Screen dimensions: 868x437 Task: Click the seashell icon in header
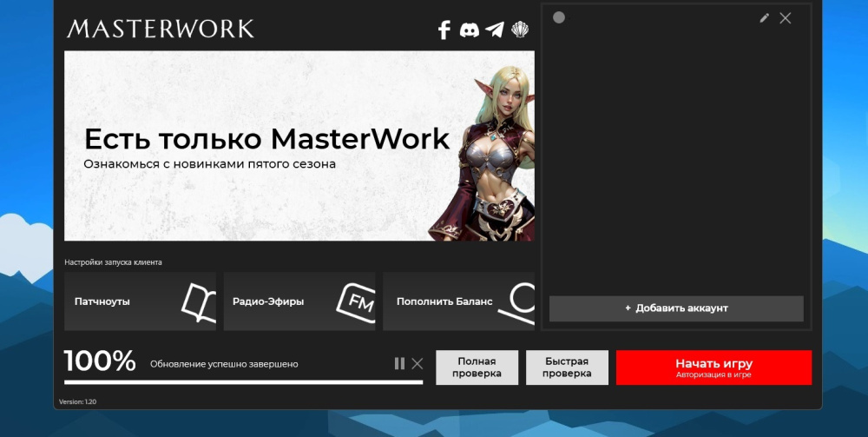(x=520, y=30)
